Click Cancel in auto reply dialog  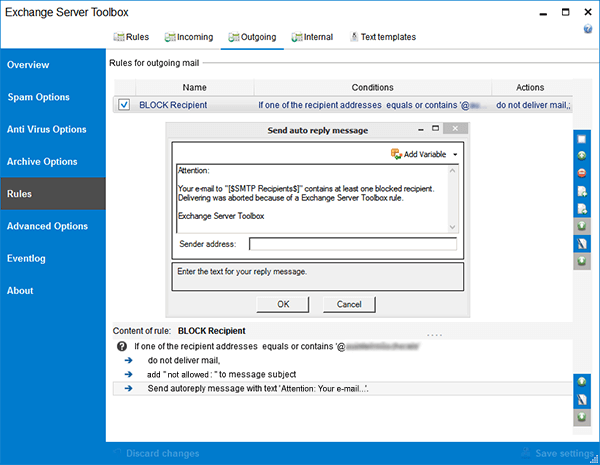[x=349, y=304]
